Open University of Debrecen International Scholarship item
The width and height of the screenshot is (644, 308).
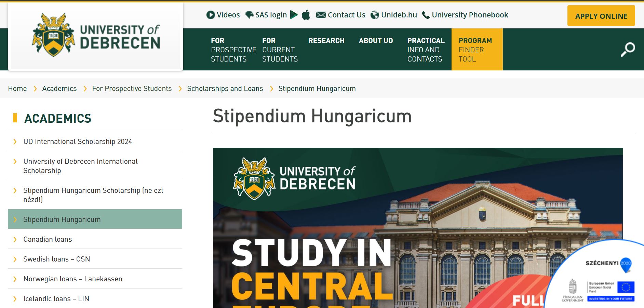click(95, 166)
